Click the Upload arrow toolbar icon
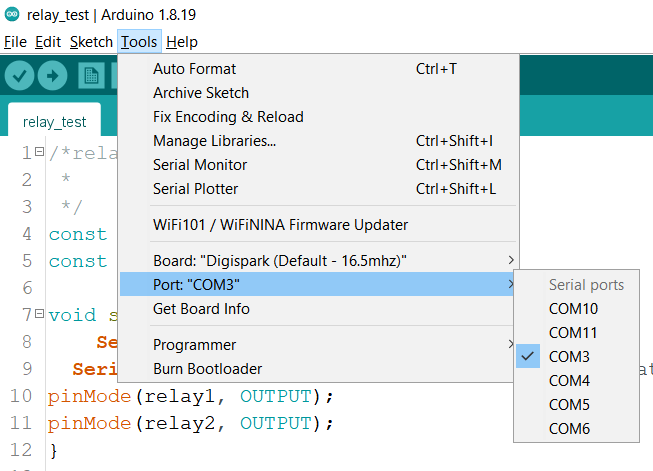 point(52,75)
